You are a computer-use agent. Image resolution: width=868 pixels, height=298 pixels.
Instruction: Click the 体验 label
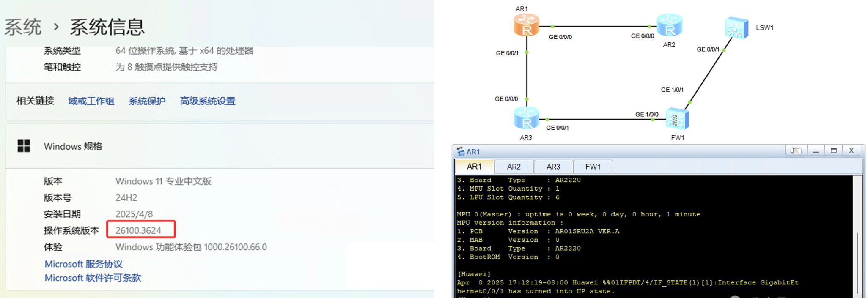tap(53, 247)
